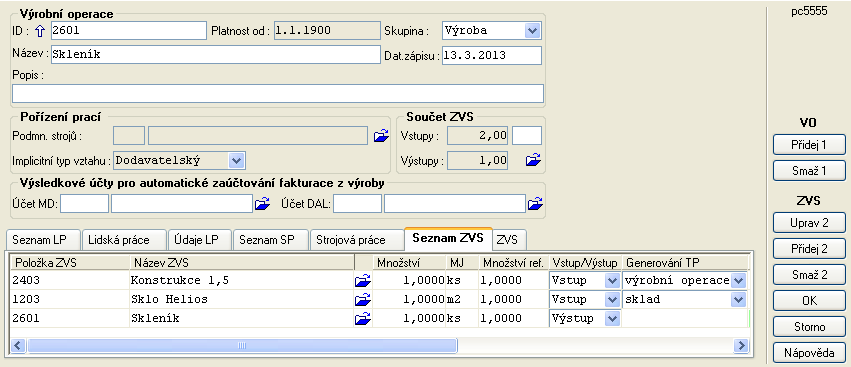Focus the Účet DAL code field
The width and height of the screenshot is (851, 367).
pos(358,204)
